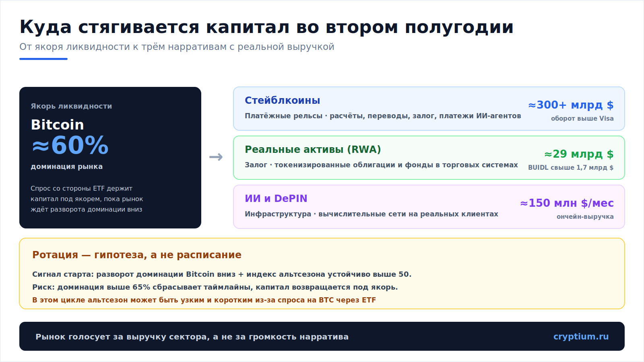Click the 'доминация рынка' caption

click(67, 167)
